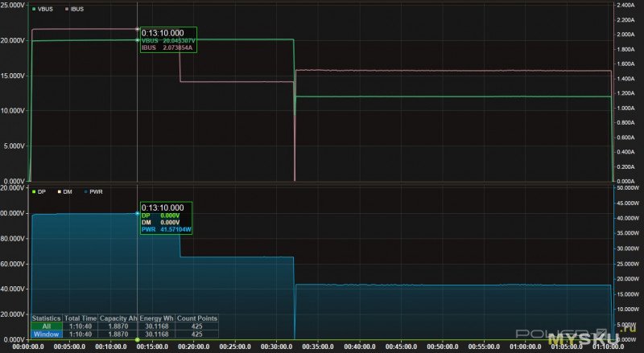Image resolution: width=644 pixels, height=353 pixels.
Task: Toggle the DM legend entry
Action: [65, 191]
